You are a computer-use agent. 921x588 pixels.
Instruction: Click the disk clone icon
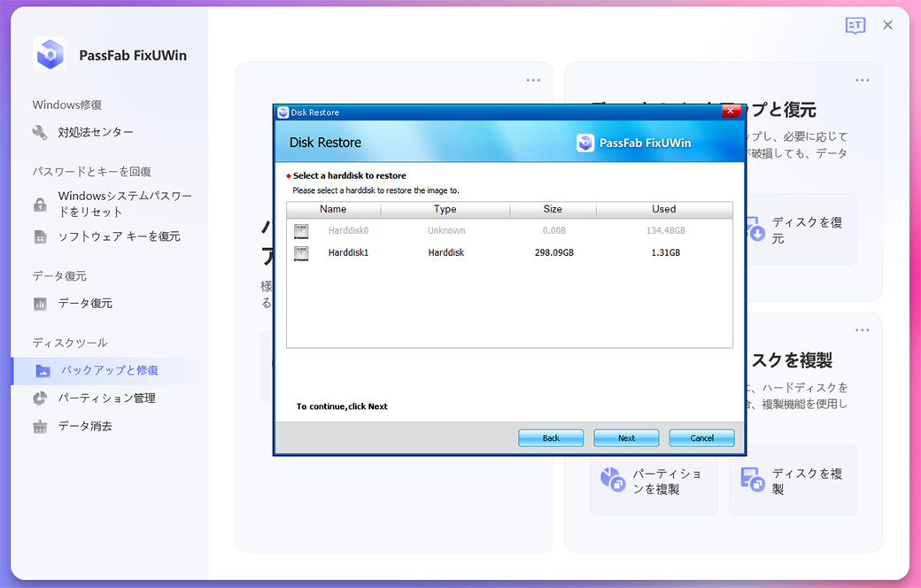(x=752, y=480)
